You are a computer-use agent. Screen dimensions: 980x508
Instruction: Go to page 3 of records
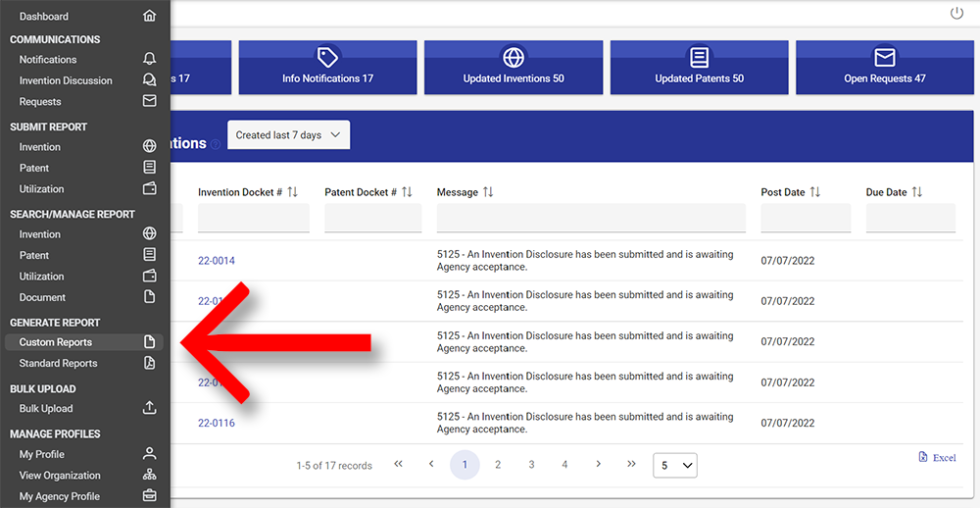[x=531, y=465]
